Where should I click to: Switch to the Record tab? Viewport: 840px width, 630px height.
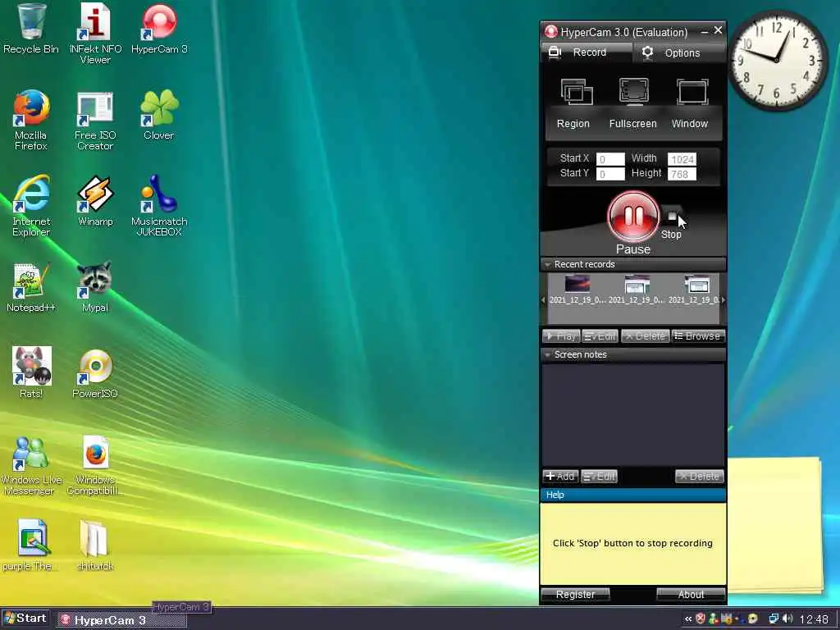coord(587,52)
